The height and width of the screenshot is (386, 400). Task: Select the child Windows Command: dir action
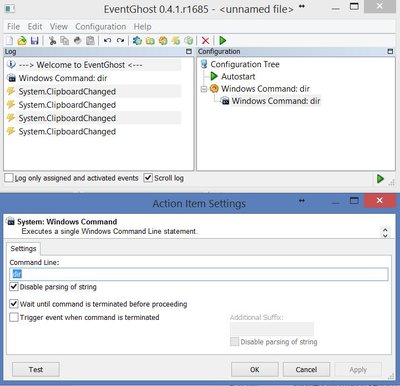[276, 101]
